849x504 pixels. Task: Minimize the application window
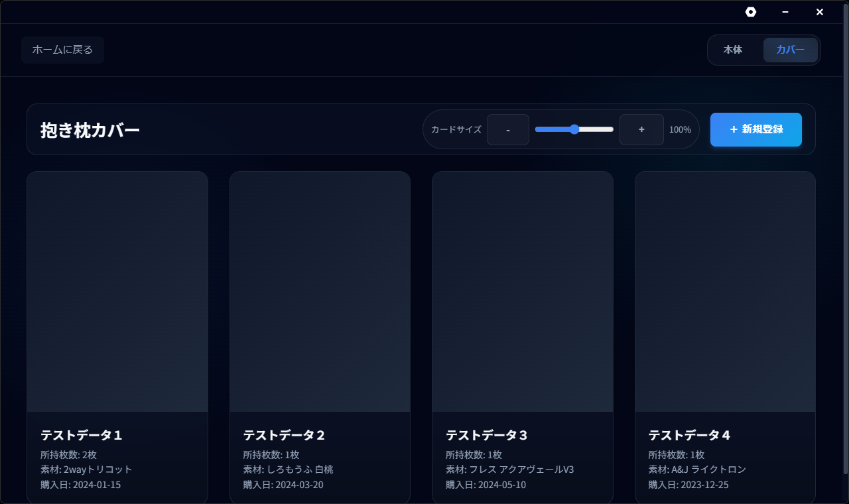tap(785, 12)
